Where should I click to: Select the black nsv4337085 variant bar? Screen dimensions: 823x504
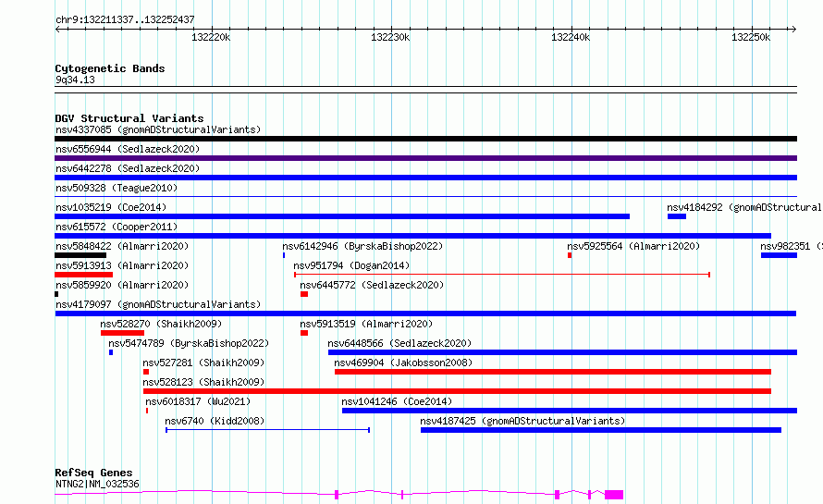point(425,139)
